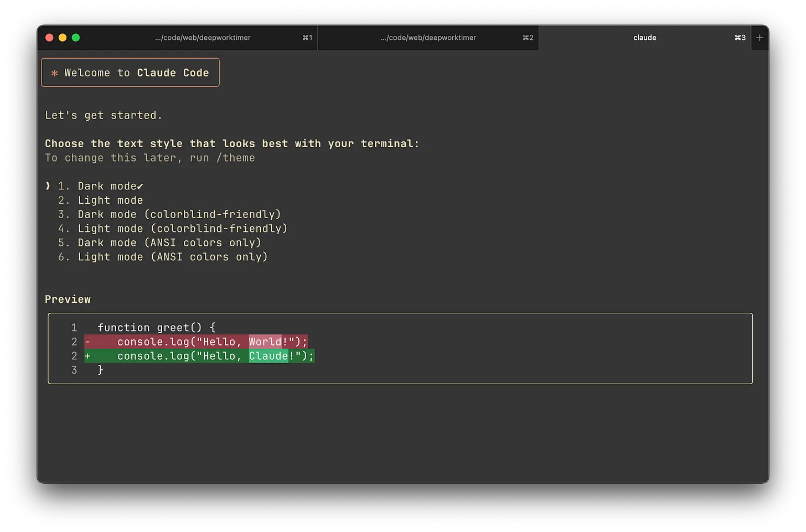
Task: Click the closing brace on line 3
Action: point(100,370)
